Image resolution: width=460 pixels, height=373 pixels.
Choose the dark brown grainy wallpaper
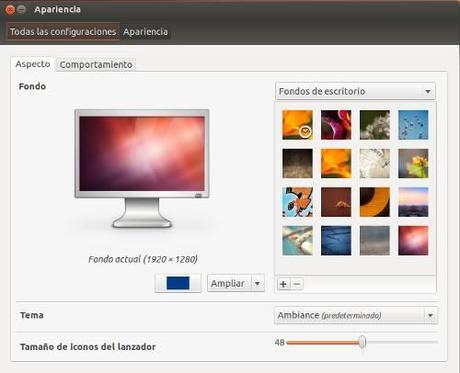coord(297,163)
